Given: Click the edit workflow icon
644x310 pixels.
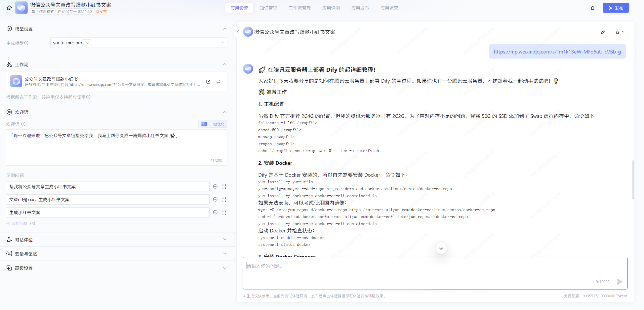Looking at the screenshot, I should (208, 82).
